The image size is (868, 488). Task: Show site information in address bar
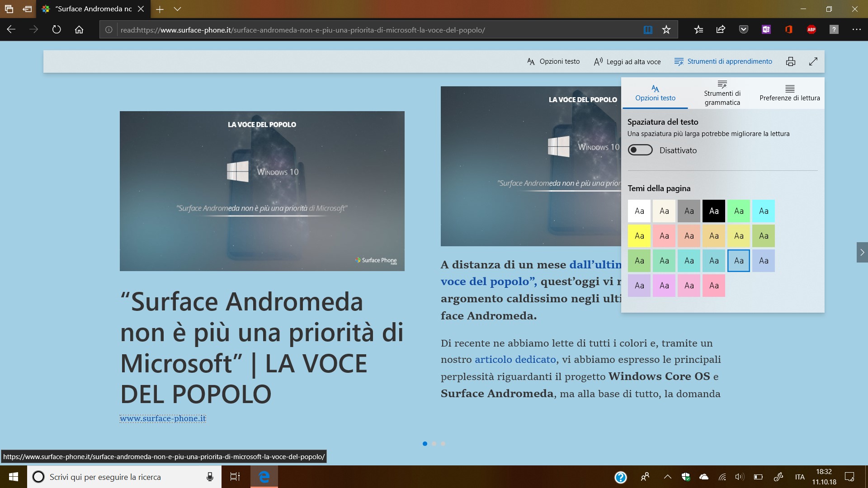click(109, 30)
